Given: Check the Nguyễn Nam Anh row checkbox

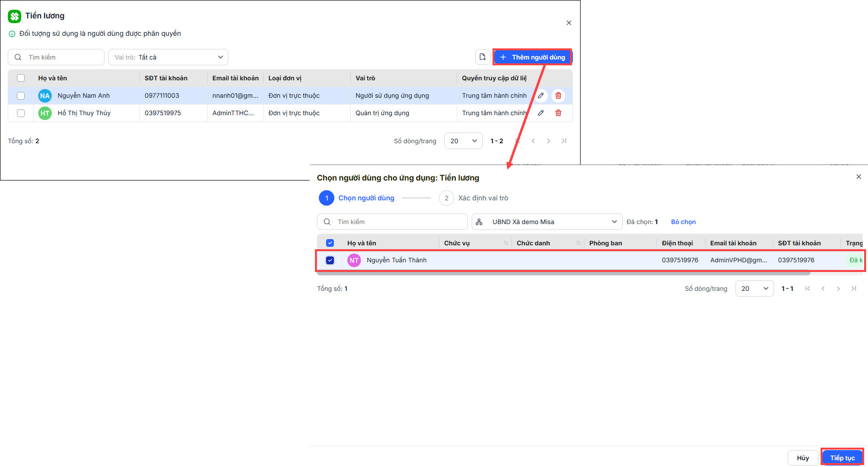Looking at the screenshot, I should (x=21, y=95).
